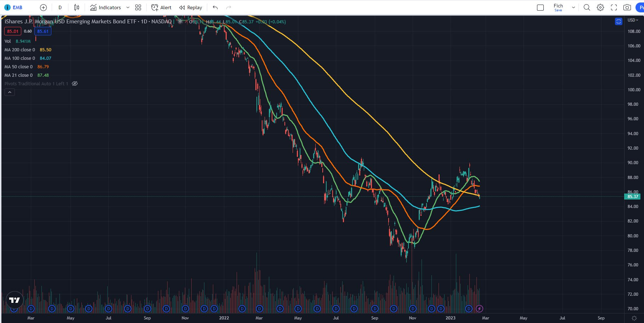Click the 100.00 price scale label

pos(634,90)
